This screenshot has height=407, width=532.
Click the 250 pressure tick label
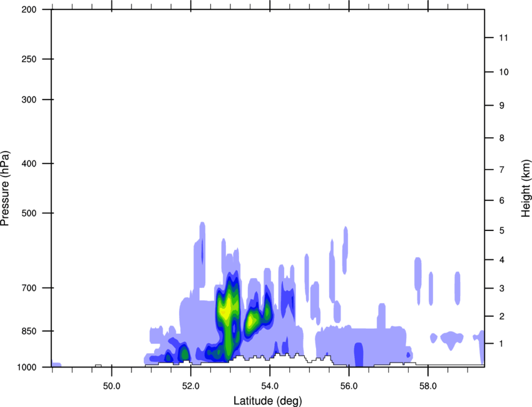pyautogui.click(x=29, y=59)
